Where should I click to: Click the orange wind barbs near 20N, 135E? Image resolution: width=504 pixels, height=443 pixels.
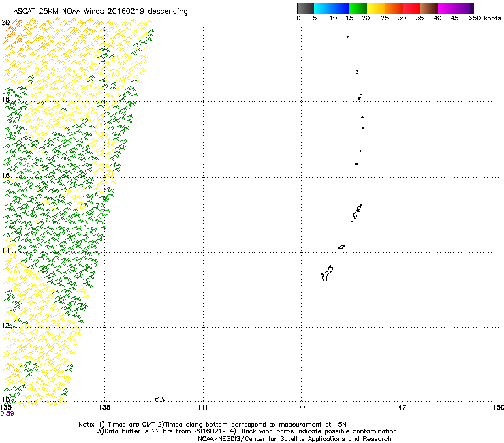[x=12, y=32]
